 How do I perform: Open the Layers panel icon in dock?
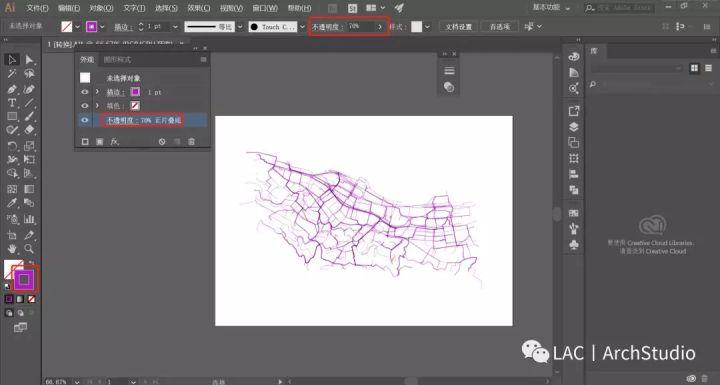point(574,127)
